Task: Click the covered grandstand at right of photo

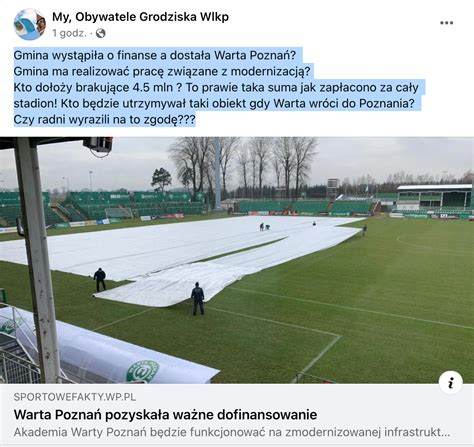Action: [434, 197]
